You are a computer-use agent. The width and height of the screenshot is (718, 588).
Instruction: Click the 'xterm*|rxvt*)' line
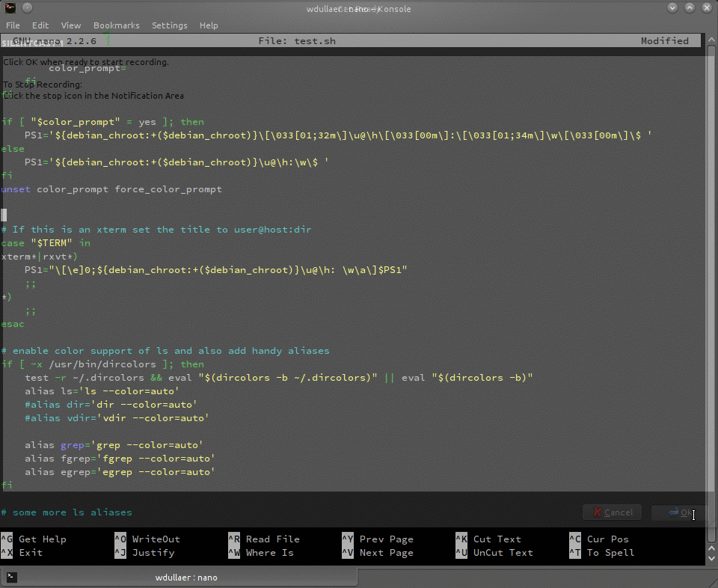tap(40, 257)
